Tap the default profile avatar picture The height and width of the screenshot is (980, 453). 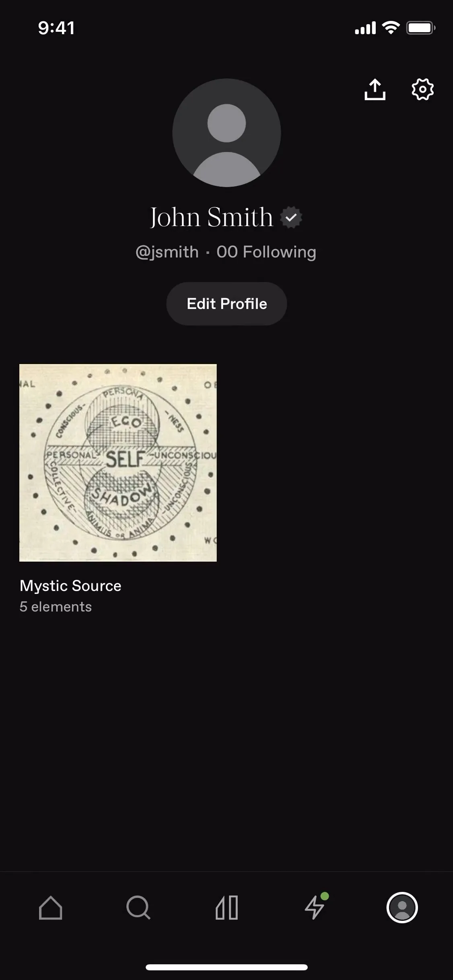(226, 133)
